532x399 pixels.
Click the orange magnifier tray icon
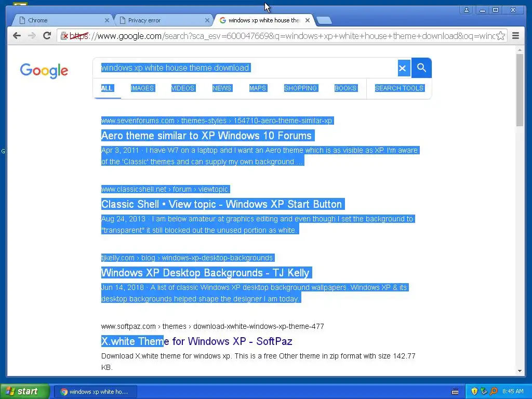pyautogui.click(x=494, y=391)
